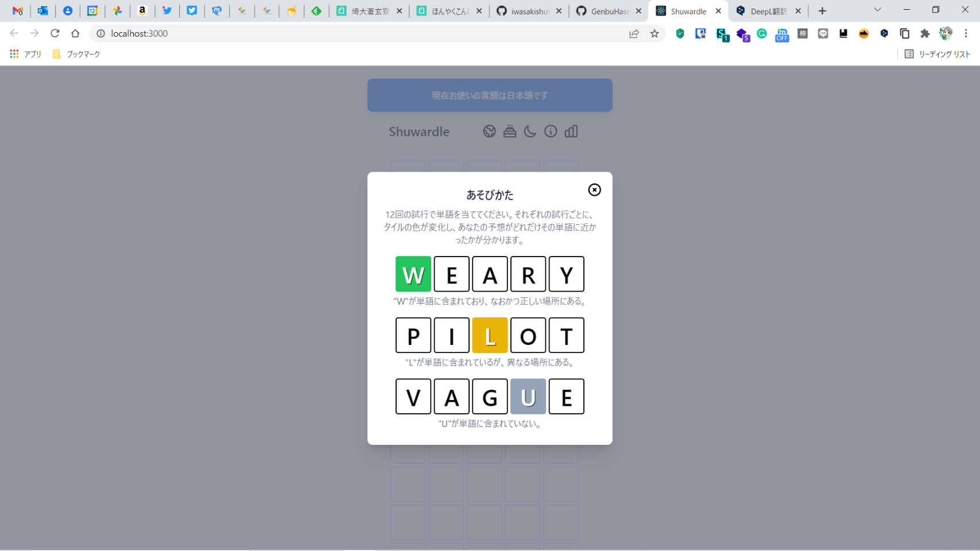Click the birthday cake icon
This screenshot has height=551, width=980.
coord(510,131)
